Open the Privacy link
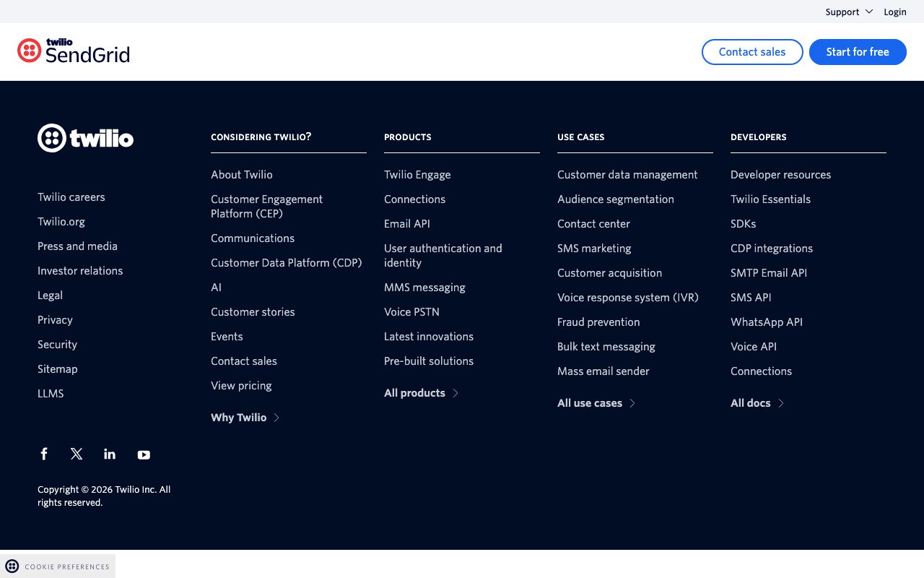Image resolution: width=924 pixels, height=578 pixels. (x=55, y=320)
